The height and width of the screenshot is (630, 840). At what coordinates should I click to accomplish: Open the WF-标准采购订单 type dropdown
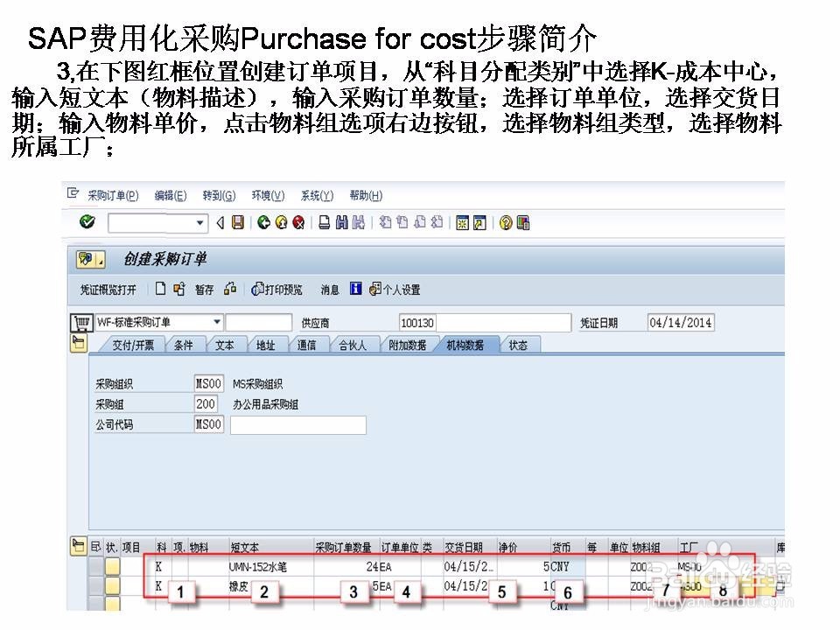[x=216, y=322]
